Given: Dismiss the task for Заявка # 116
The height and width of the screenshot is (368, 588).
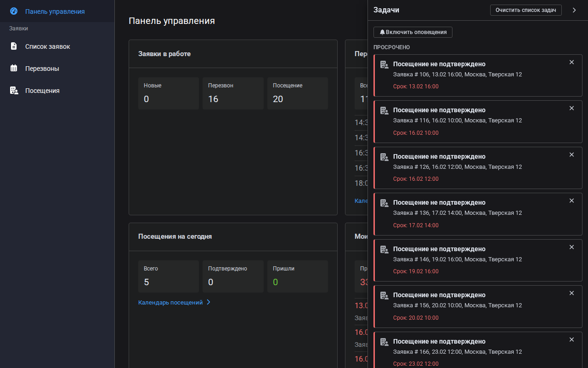Looking at the screenshot, I should tap(571, 108).
